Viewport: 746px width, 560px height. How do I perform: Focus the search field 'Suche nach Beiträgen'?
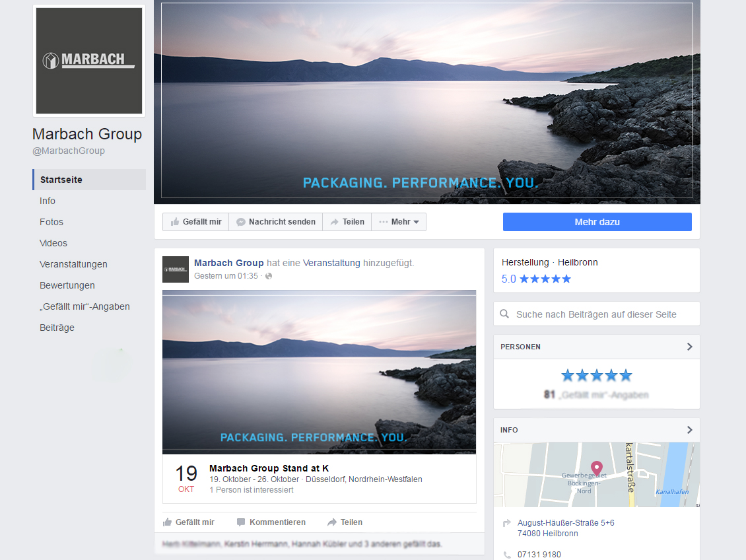(597, 314)
